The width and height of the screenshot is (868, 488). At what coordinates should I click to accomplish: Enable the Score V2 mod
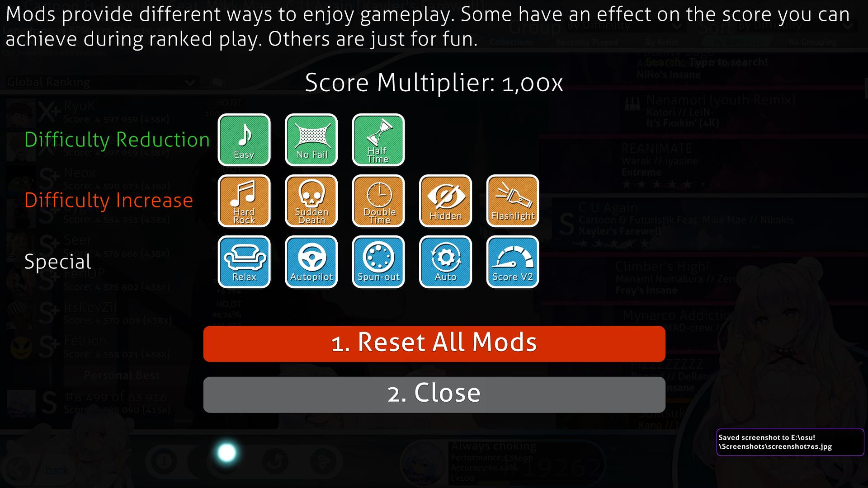click(513, 261)
